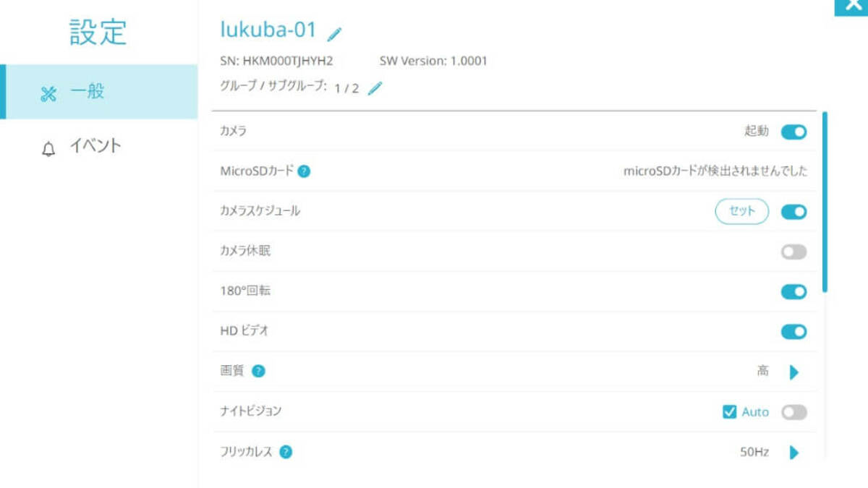Toggle the ナイトビジョン switch

click(x=793, y=412)
